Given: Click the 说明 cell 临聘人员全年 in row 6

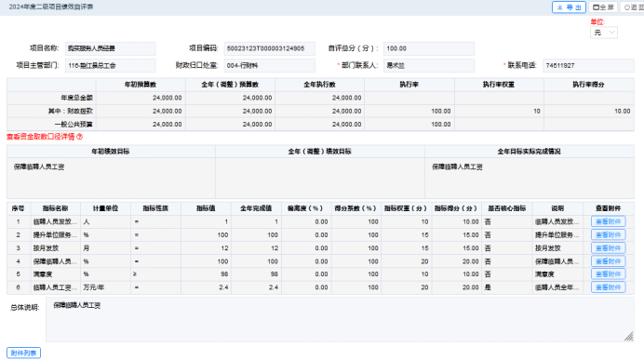Looking at the screenshot, I should (557, 287).
